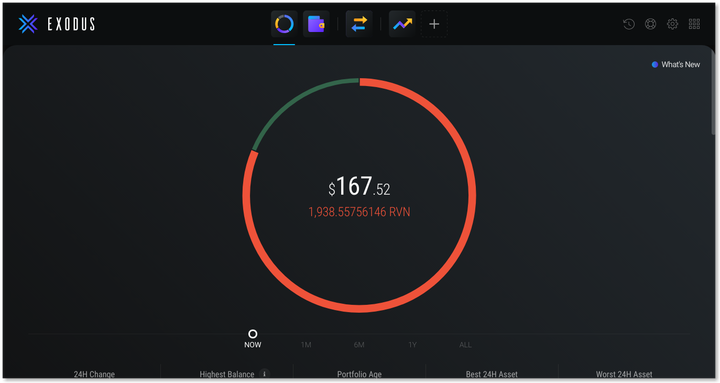The width and height of the screenshot is (720, 383).
Task: Click the Worst 24H Asset label
Action: coord(624,374)
